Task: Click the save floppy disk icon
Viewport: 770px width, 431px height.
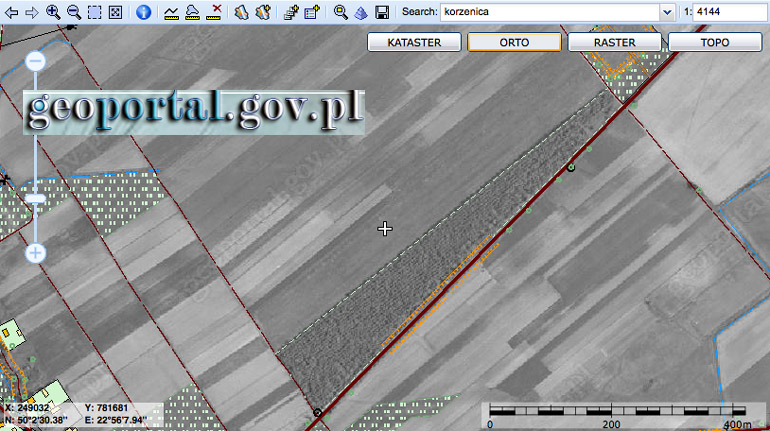Action: click(382, 12)
